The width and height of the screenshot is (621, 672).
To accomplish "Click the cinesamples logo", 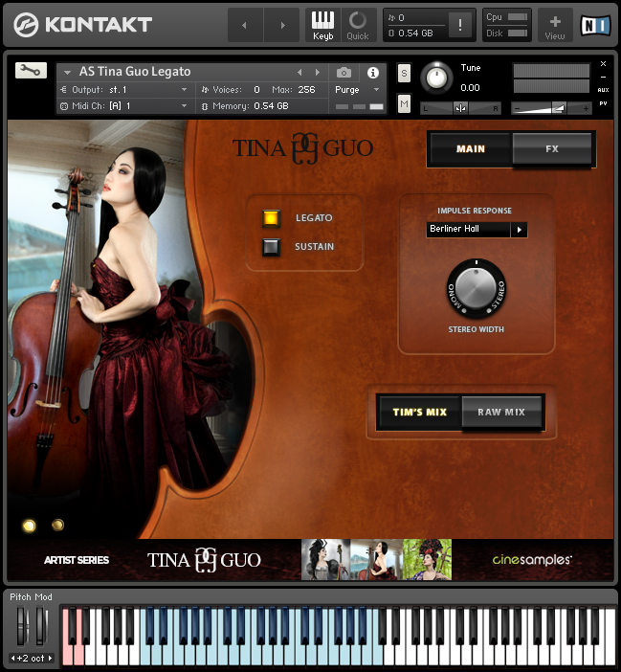I will pos(532,560).
